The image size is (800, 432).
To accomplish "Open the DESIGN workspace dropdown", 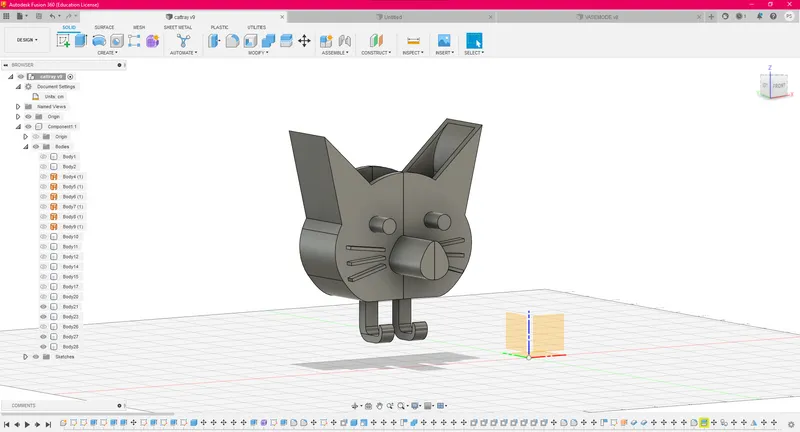I will point(27,40).
